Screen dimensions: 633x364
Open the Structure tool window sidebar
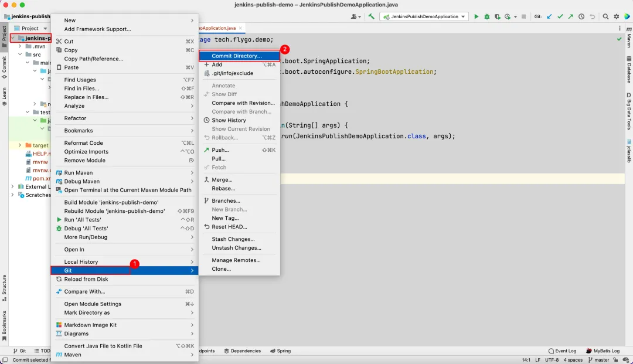click(x=4, y=288)
